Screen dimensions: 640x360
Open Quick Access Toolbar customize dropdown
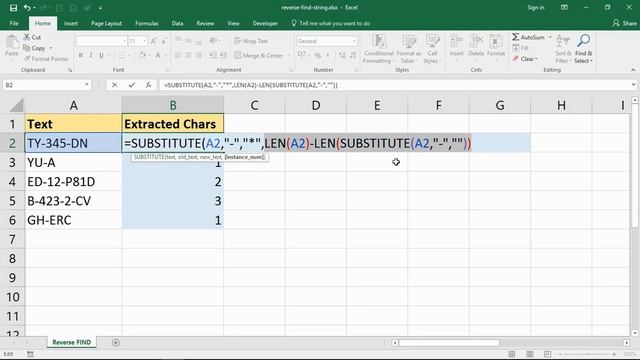click(100, 8)
